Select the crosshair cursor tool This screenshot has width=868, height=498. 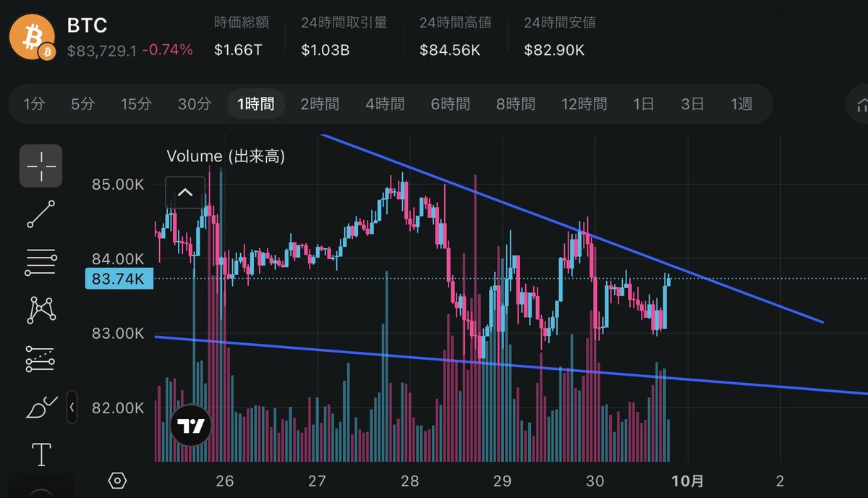click(41, 166)
